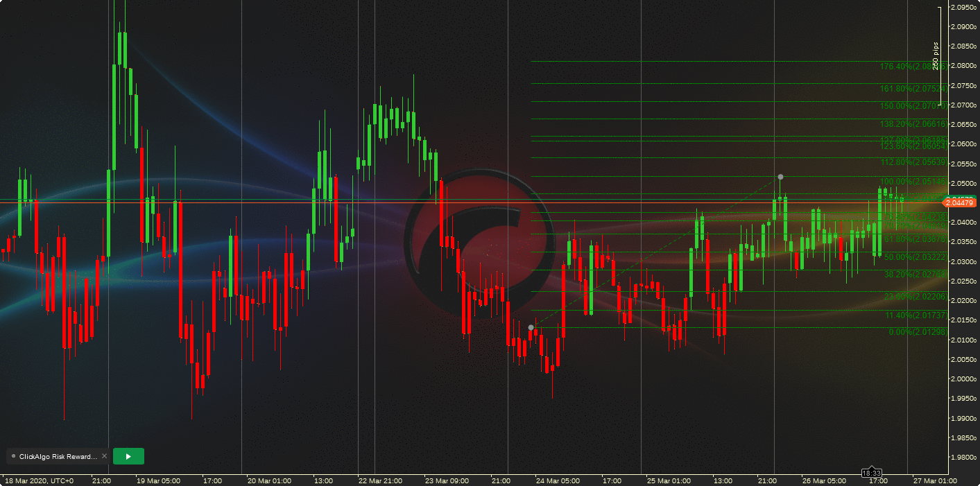Screen dimensions: 980x486
Task: Click the 176.40%(2.08…) Fibonacci level label
Action: [x=913, y=67]
